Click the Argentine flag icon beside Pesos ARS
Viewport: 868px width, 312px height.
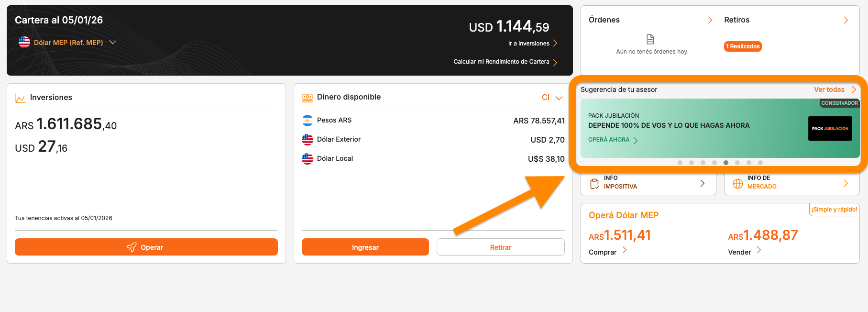[x=307, y=120]
